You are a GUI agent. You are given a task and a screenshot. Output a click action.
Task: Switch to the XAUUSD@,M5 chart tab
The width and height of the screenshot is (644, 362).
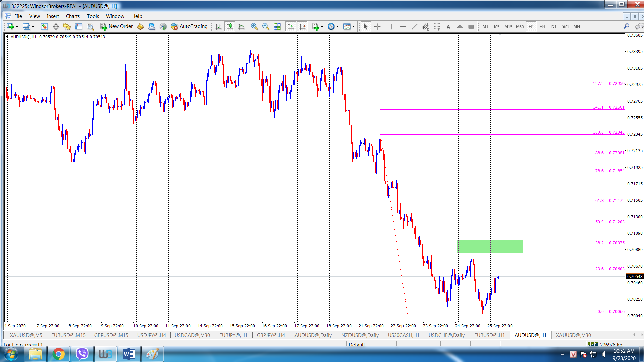click(x=26, y=335)
